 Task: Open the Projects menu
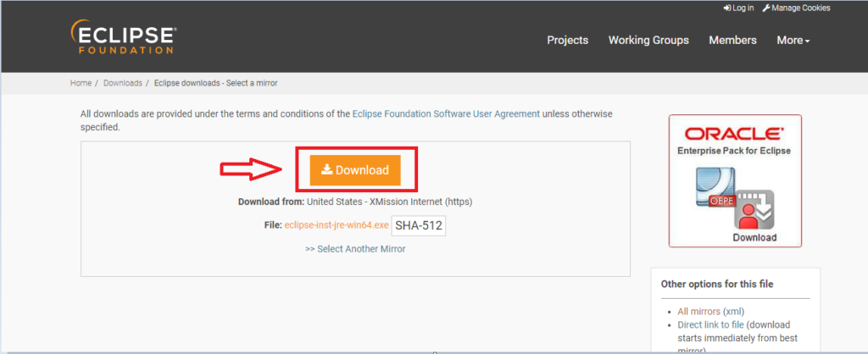pos(567,41)
